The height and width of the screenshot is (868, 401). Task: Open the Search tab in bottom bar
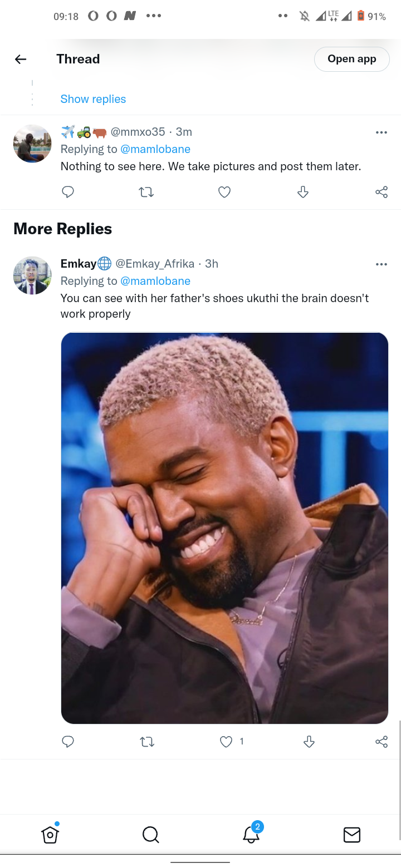(x=150, y=835)
